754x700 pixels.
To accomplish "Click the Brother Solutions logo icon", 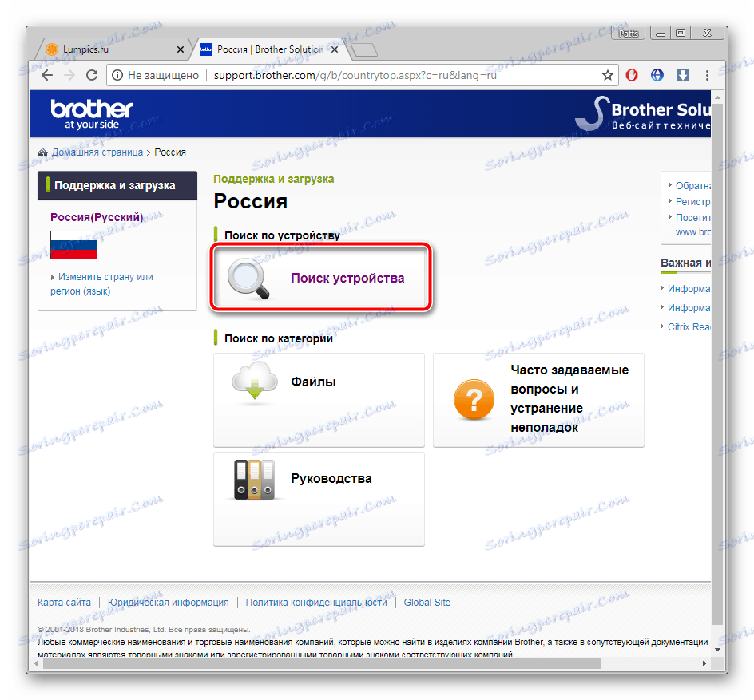I will tap(594, 113).
